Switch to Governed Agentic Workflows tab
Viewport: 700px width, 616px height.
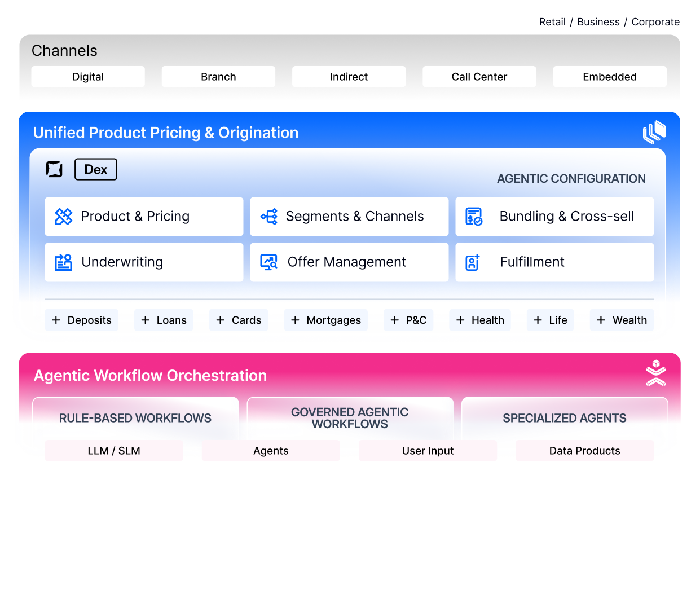[350, 418]
